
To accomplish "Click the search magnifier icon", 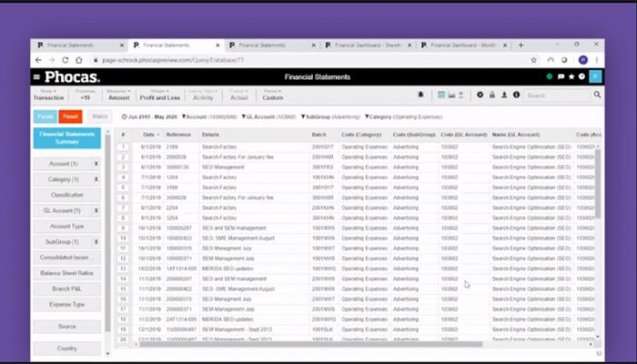I will pos(597,95).
